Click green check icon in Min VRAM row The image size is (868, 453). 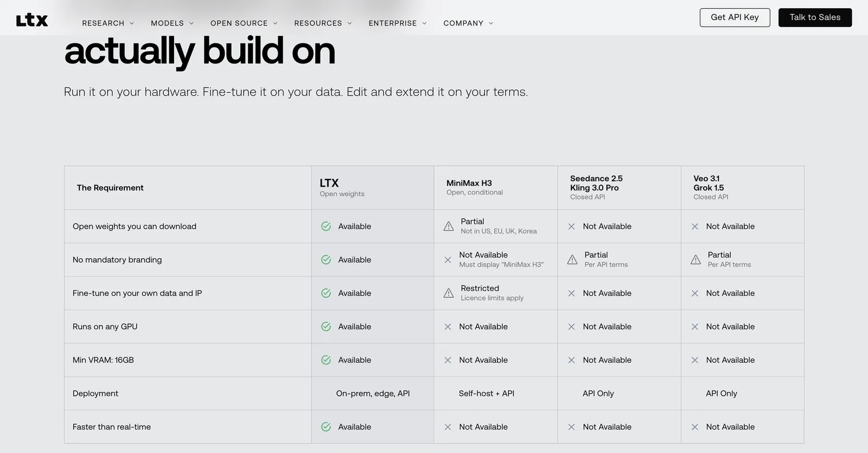coord(326,360)
